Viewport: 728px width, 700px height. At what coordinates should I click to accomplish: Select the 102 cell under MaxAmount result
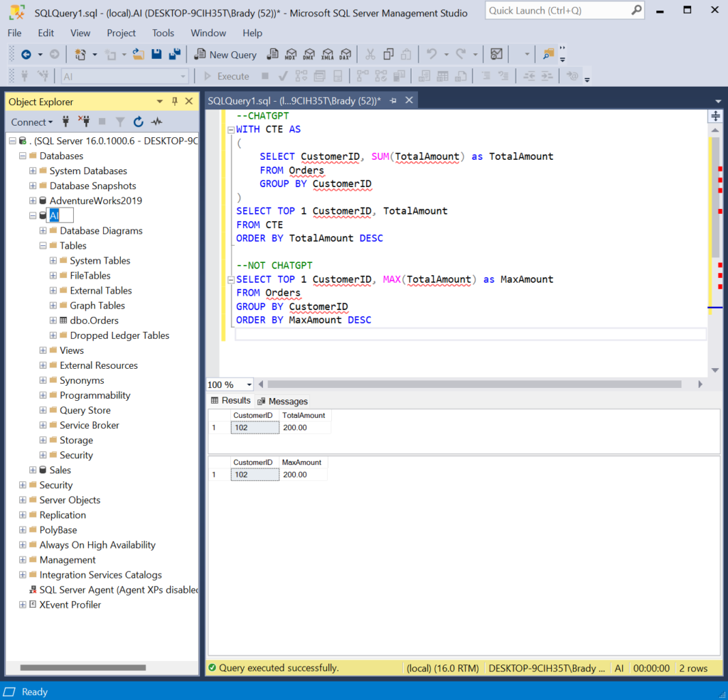tap(255, 475)
